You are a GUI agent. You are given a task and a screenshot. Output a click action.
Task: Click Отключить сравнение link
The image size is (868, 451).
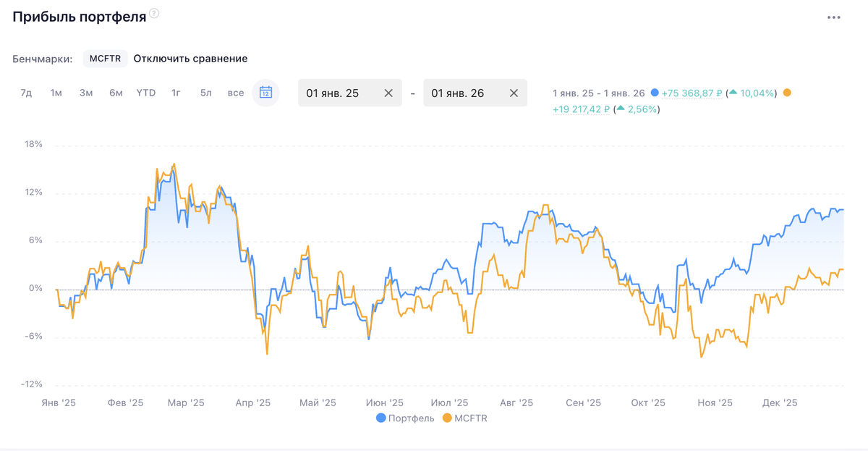(x=190, y=59)
